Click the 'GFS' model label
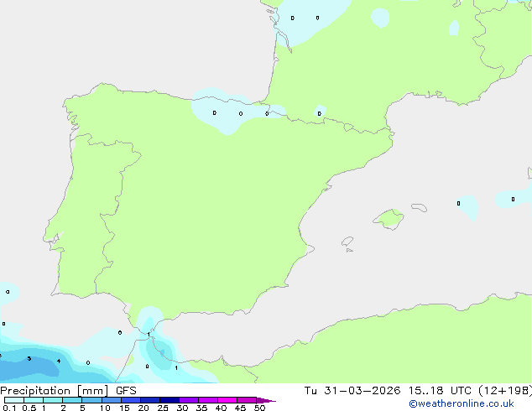The height and width of the screenshot is (411, 532). pos(126,391)
